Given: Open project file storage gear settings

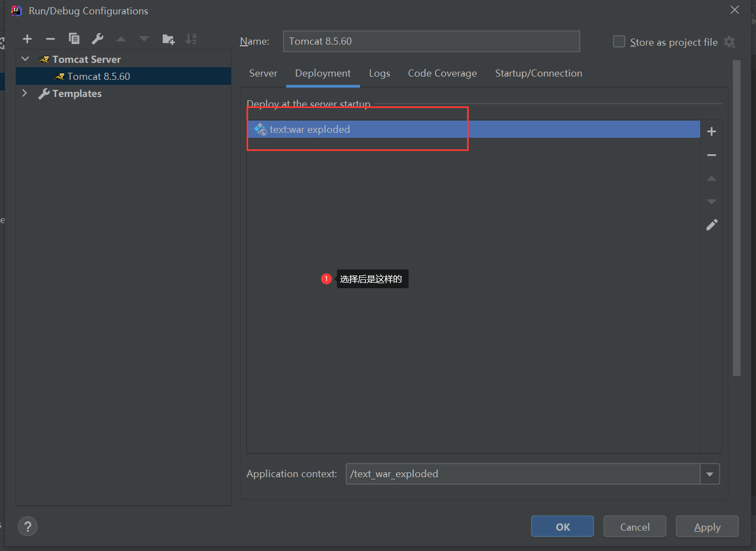Looking at the screenshot, I should point(730,42).
